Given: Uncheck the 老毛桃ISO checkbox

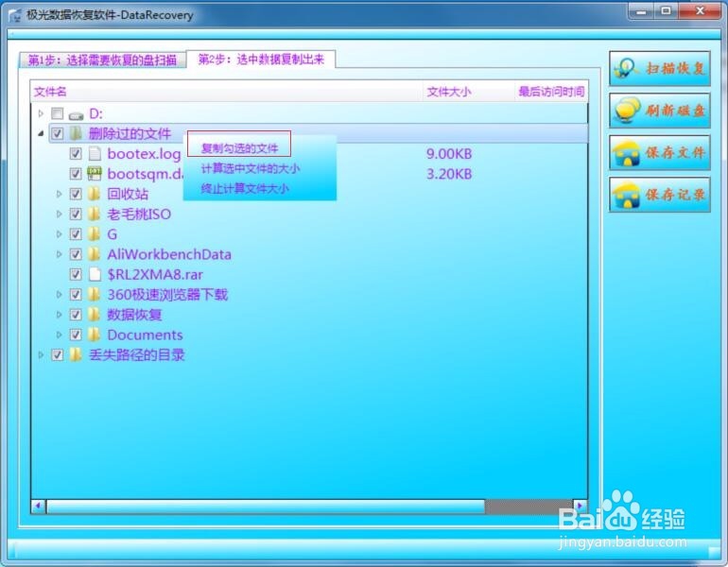Looking at the screenshot, I should (76, 214).
